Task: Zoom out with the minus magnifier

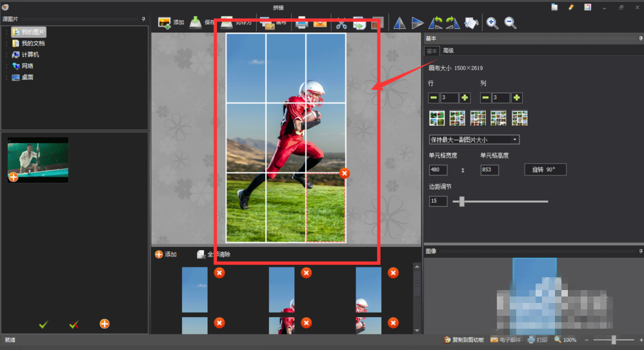Action: coord(510,23)
